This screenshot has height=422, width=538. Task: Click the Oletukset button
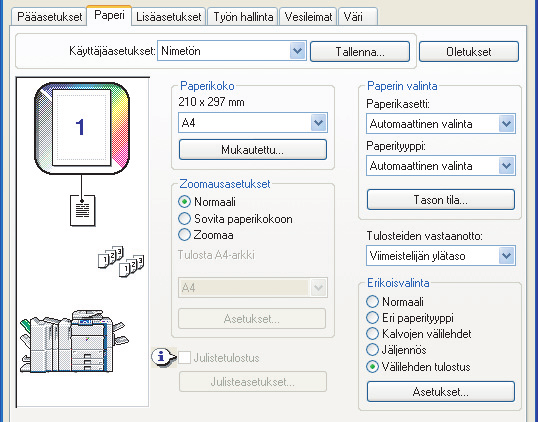pyautogui.click(x=469, y=52)
